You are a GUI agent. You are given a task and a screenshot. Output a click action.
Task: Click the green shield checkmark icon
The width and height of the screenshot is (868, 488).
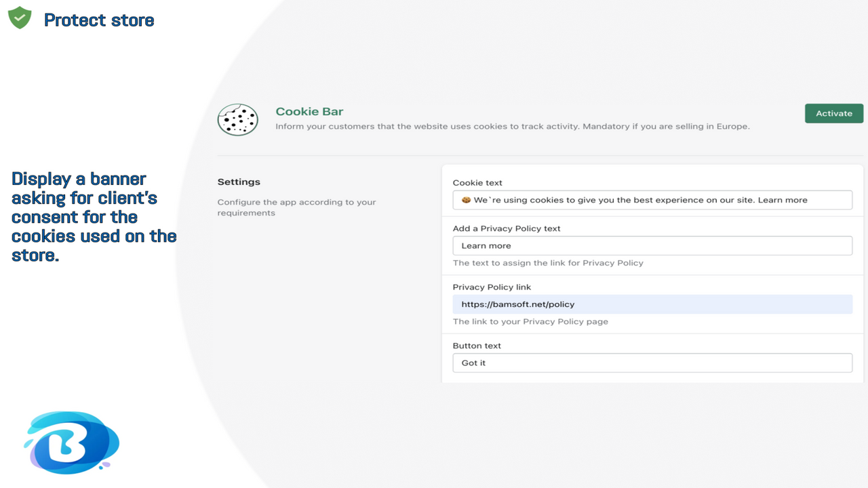pyautogui.click(x=20, y=18)
